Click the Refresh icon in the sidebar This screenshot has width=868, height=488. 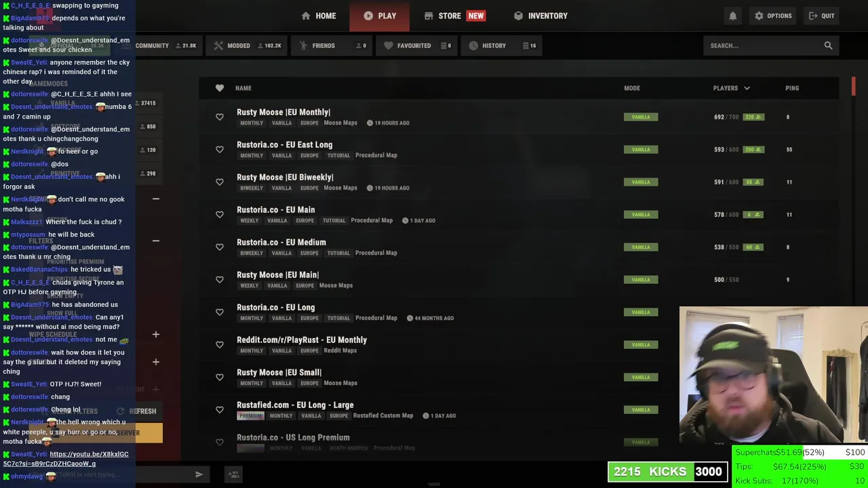click(x=120, y=411)
